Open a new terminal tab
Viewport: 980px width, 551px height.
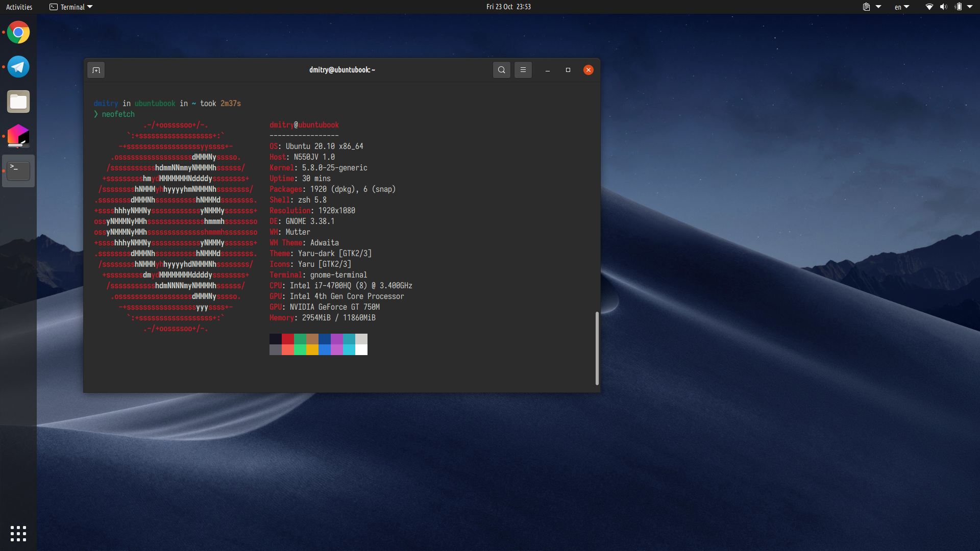[x=96, y=70]
